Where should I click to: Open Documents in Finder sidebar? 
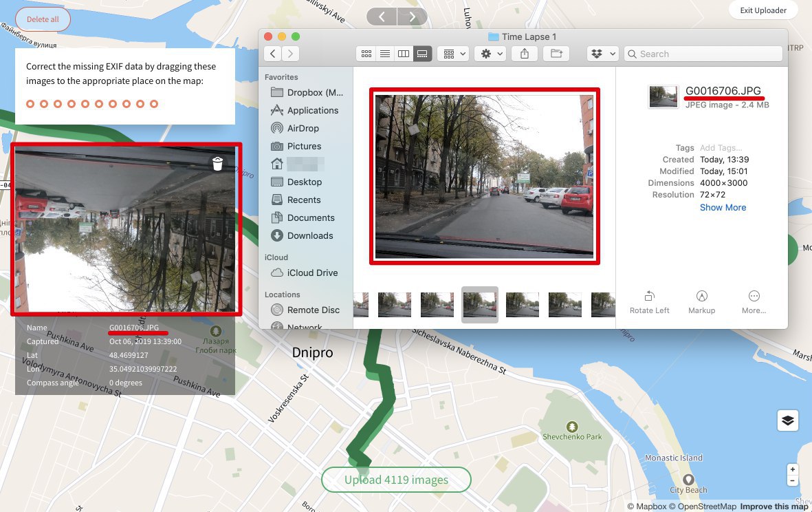point(303,217)
